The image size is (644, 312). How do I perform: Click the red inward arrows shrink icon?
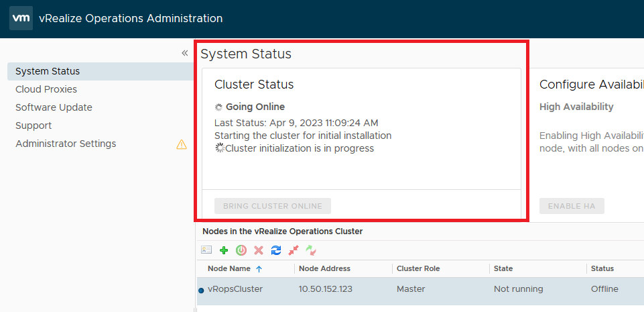click(x=294, y=250)
